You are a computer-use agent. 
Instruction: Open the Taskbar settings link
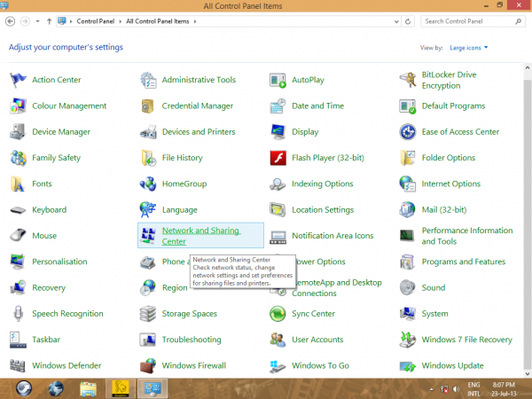coord(46,340)
